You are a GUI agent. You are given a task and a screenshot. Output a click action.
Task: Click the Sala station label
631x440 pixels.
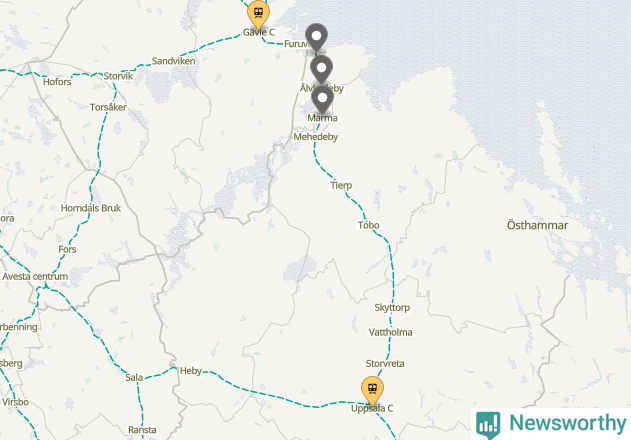134,378
